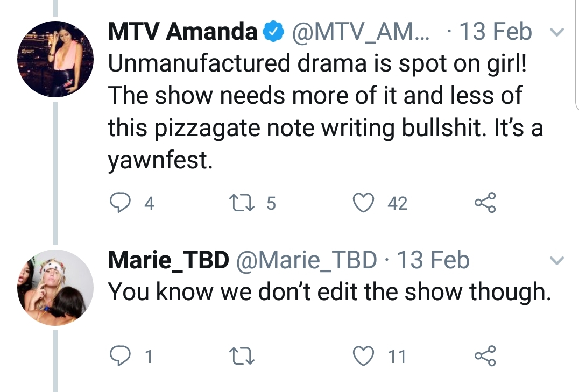This screenshot has height=392, width=579.
Task: Click the @Marie_TBD handle
Action: (306, 261)
